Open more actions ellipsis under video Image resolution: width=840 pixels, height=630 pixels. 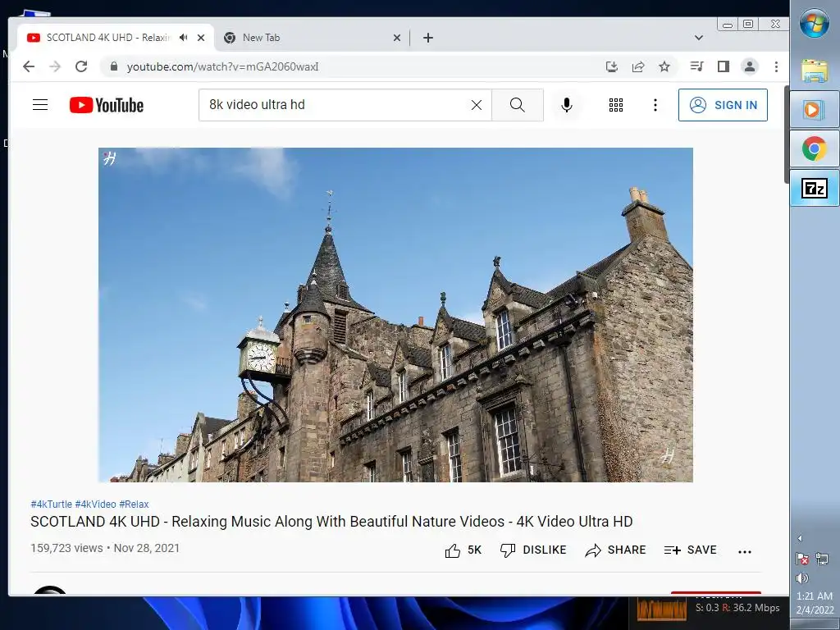(x=745, y=551)
